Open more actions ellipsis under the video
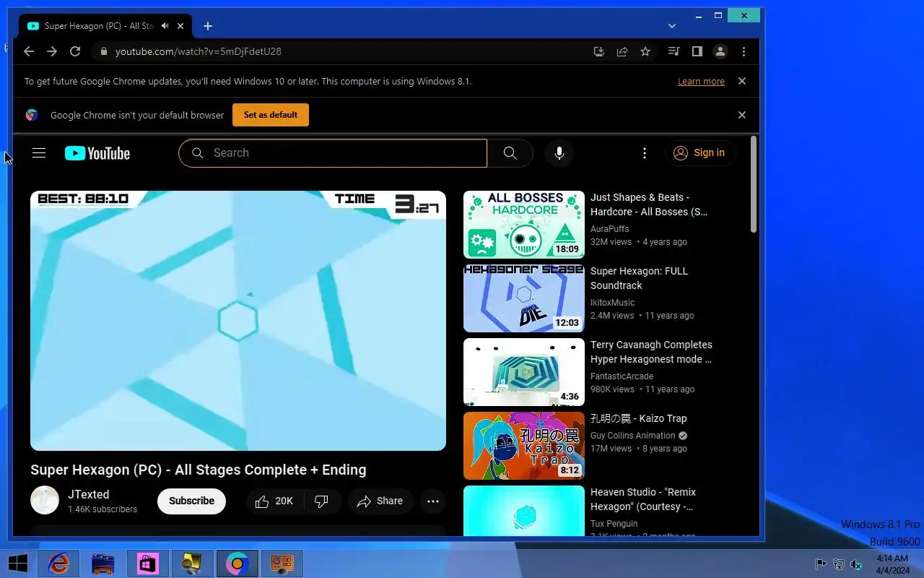The height and width of the screenshot is (578, 924). tap(433, 501)
